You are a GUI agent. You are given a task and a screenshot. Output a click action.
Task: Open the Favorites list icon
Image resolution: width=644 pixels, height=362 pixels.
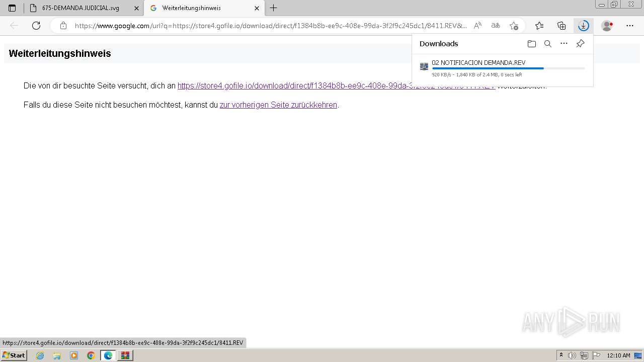pos(539,26)
